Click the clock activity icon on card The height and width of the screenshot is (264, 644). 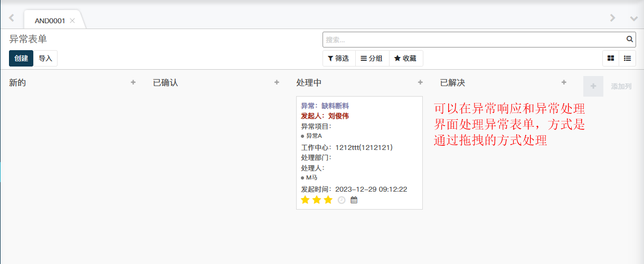[342, 200]
